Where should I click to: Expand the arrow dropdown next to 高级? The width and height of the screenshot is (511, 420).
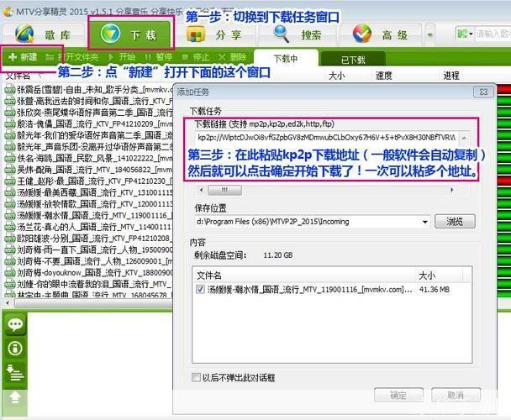pyautogui.click(x=429, y=34)
